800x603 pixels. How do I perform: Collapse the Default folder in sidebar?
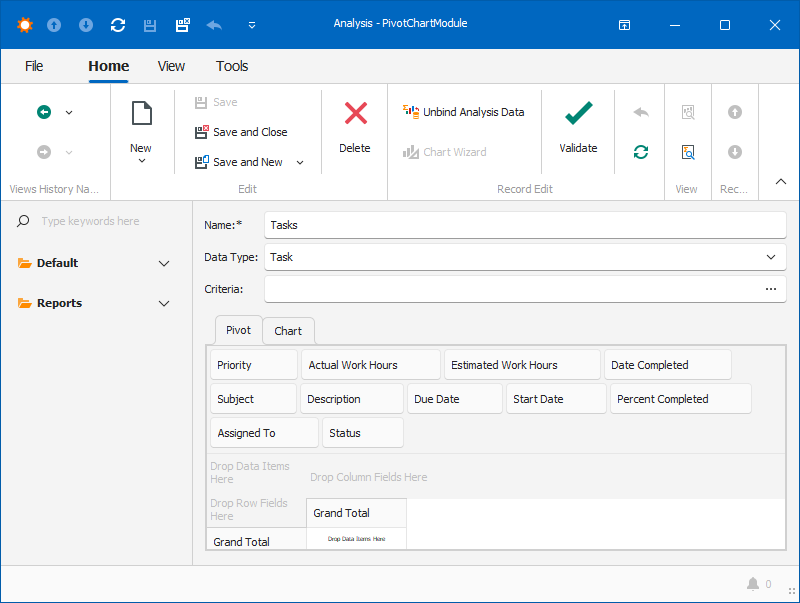tap(163, 263)
